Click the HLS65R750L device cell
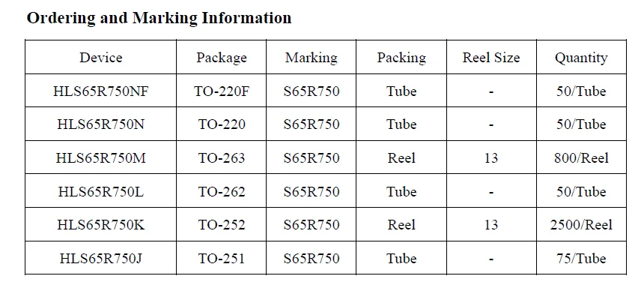This screenshot has width=644, height=282. (100, 191)
